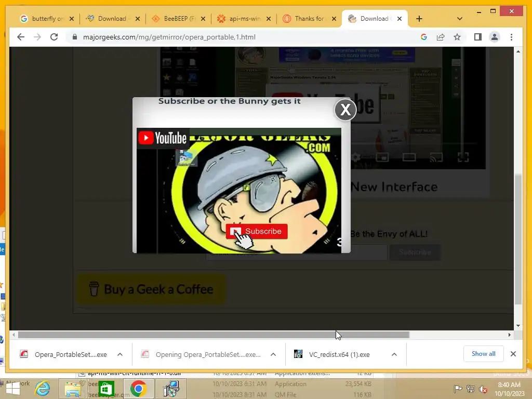Click the horizontal scrollbar thumb

click(214, 335)
